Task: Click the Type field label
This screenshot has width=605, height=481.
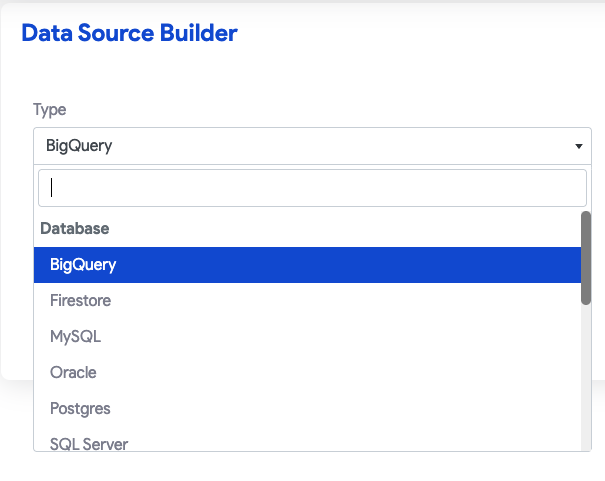Action: pyautogui.click(x=49, y=110)
